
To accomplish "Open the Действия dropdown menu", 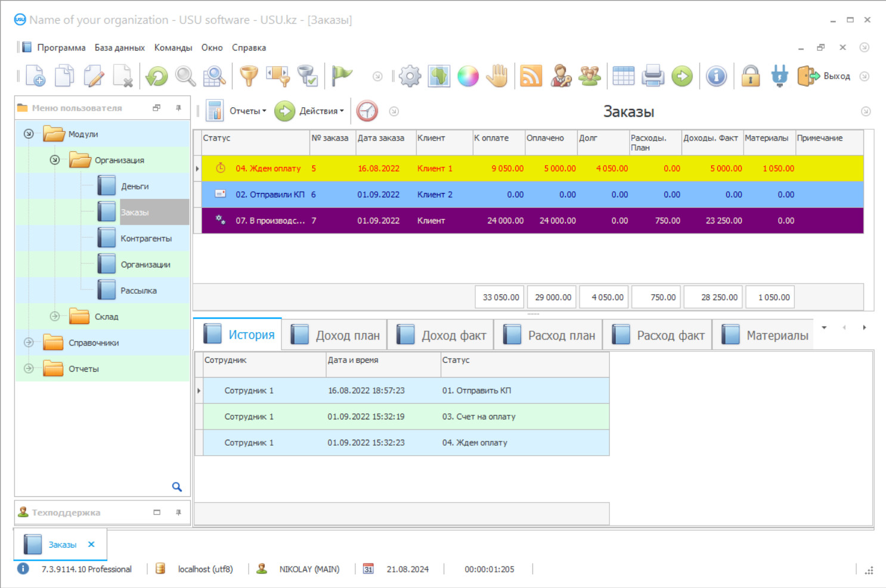I will [321, 111].
